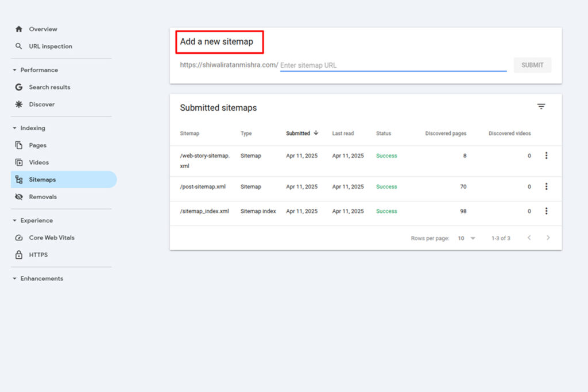Open /post-sitemap.xml sitemap row
Screen dimensions: 588x392
[366, 189]
